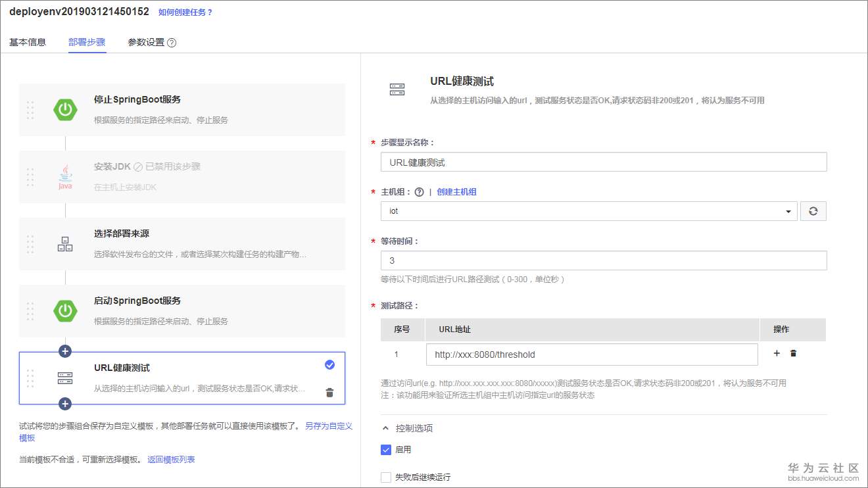This screenshot has height=488, width=868.
Task: Click the drag handle of URL健康测试 step
Action: 30,378
